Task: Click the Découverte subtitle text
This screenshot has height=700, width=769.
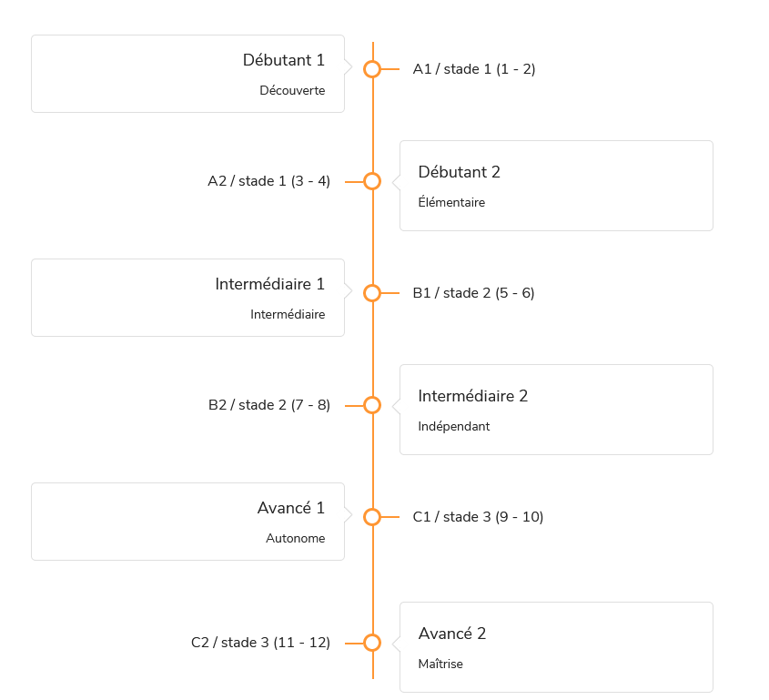Action: (292, 91)
